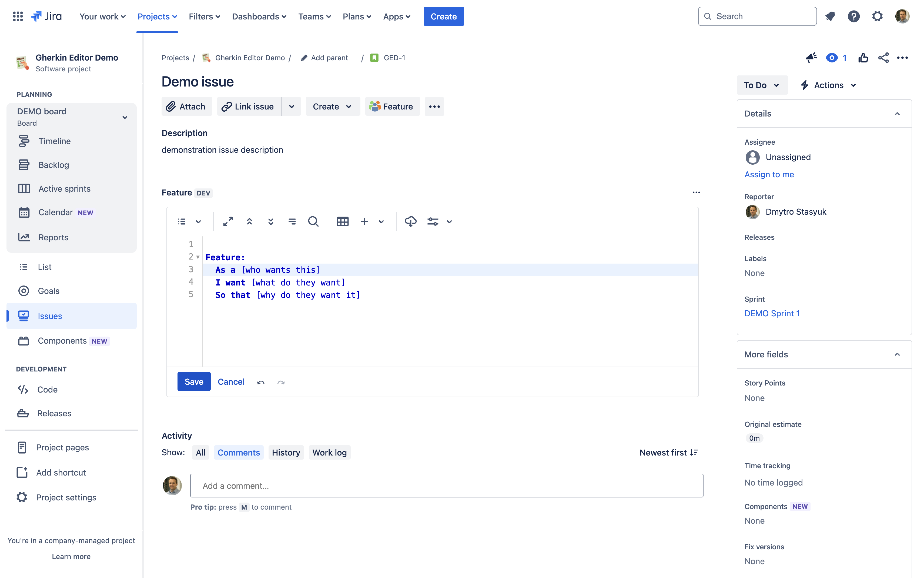Click the share issue icon

(883, 58)
